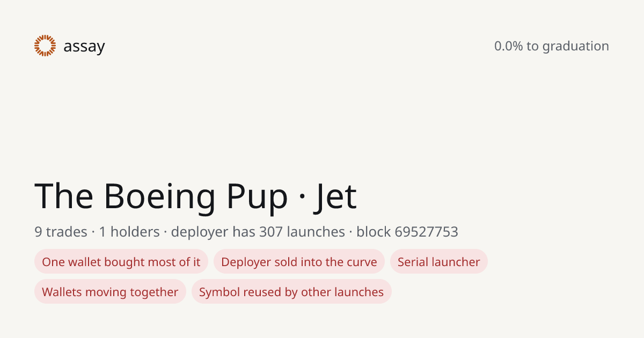The height and width of the screenshot is (338, 644).
Task: Select the Wallets moving together tag
Action: [x=110, y=291]
